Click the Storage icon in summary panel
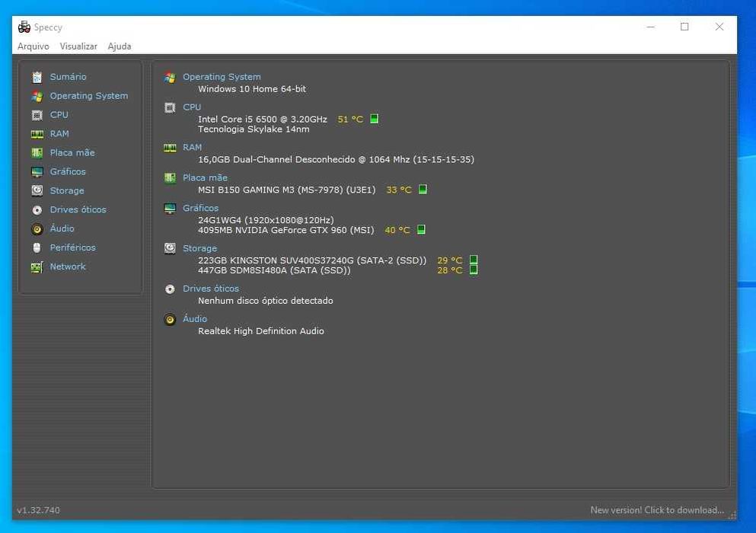The height and width of the screenshot is (533, 756). pos(170,248)
